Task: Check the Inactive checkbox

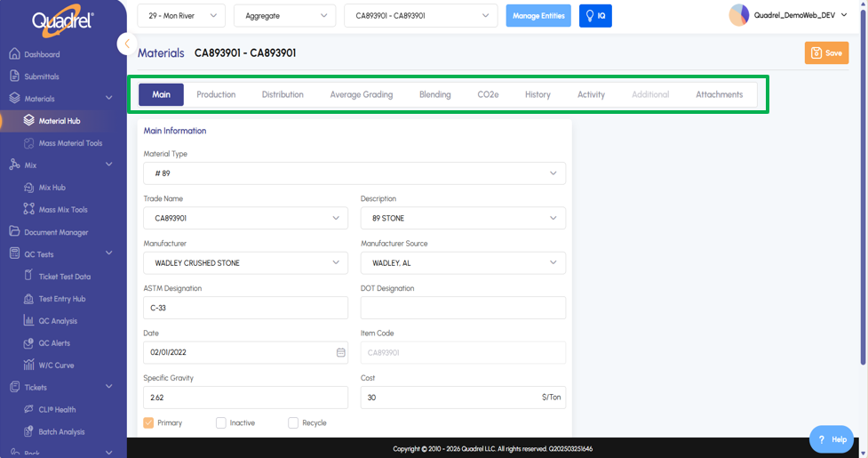Action: tap(221, 422)
